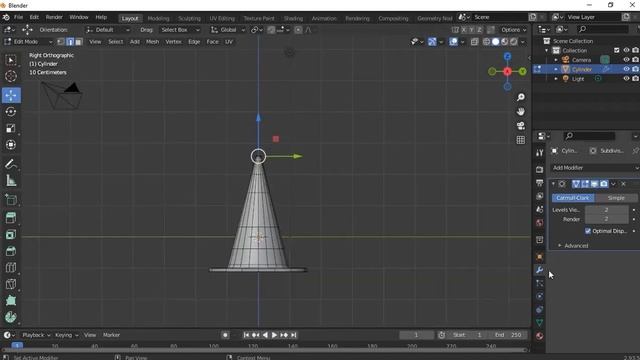640x360 pixels.
Task: Select the Extrude Region tool
Action: coord(11,218)
